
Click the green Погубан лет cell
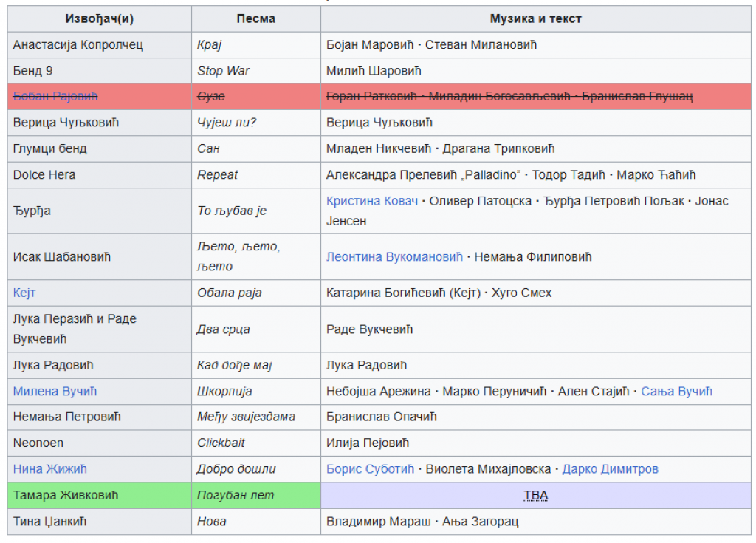point(235,495)
